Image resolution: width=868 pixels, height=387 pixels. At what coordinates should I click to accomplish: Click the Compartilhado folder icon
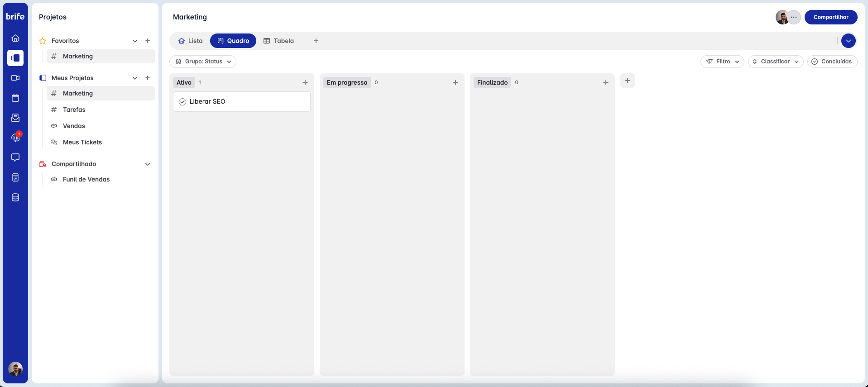point(43,164)
